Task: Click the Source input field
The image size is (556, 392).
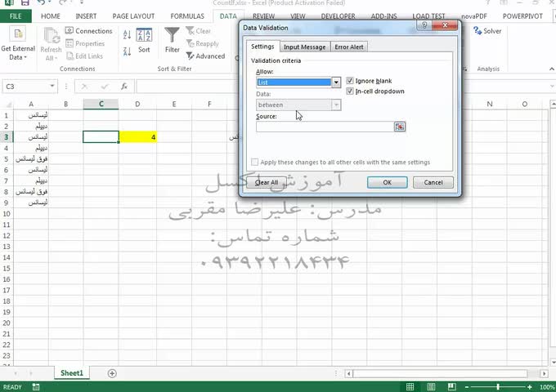Action: click(x=325, y=127)
